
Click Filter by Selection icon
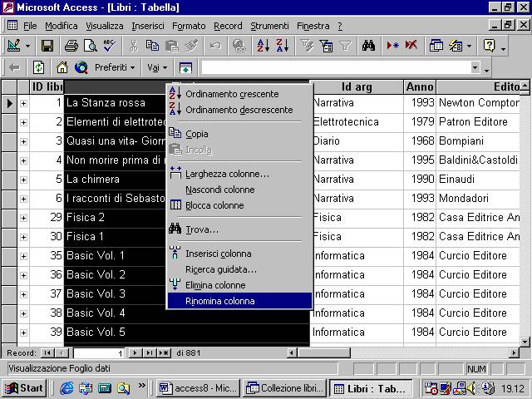tap(307, 46)
